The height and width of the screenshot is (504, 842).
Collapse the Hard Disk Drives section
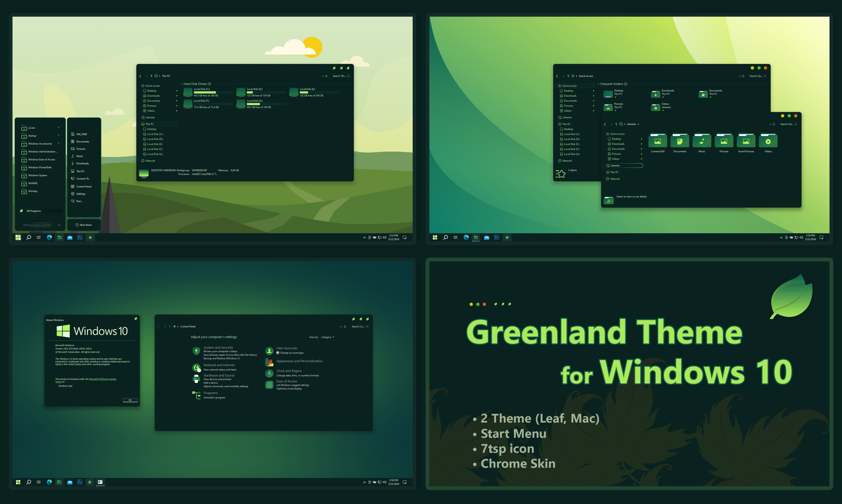point(182,84)
